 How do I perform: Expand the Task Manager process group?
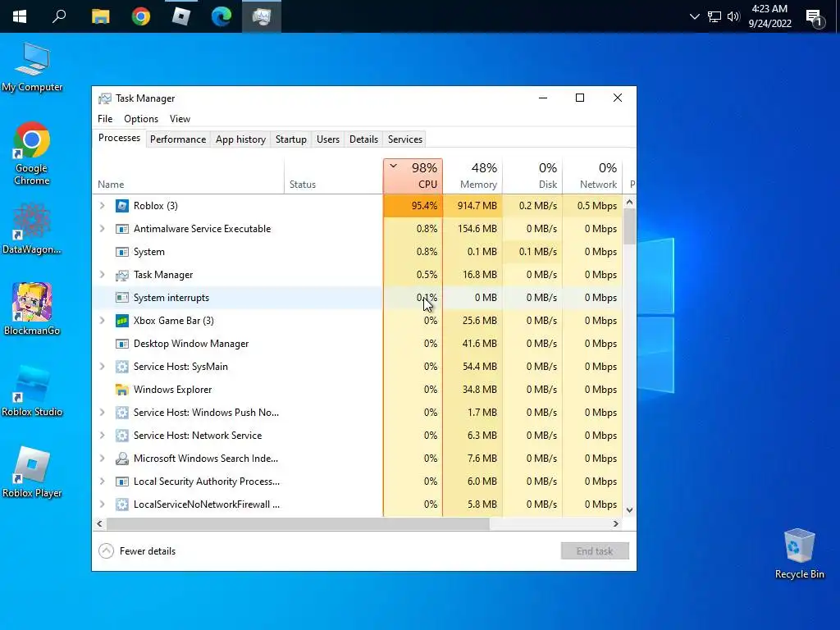(x=103, y=275)
